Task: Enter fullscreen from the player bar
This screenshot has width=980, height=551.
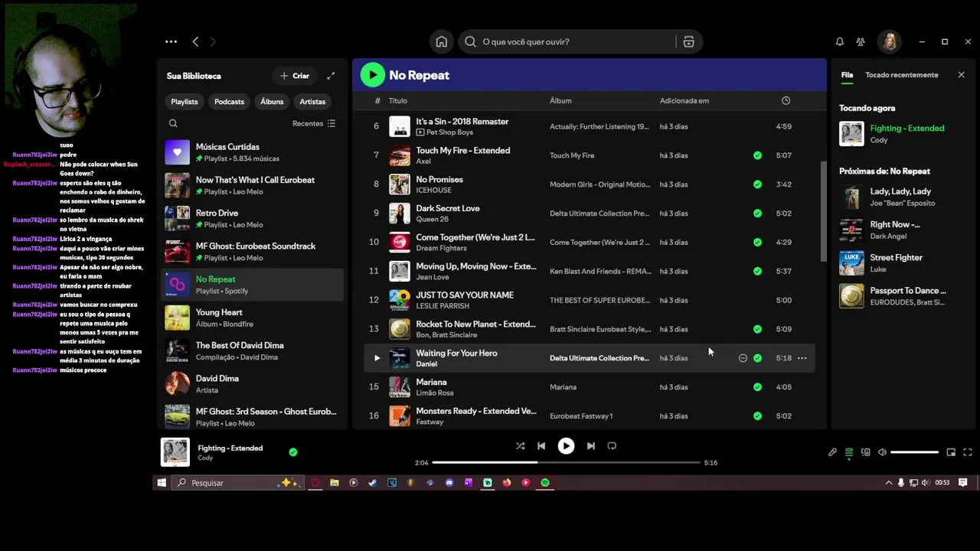Action: (x=968, y=452)
